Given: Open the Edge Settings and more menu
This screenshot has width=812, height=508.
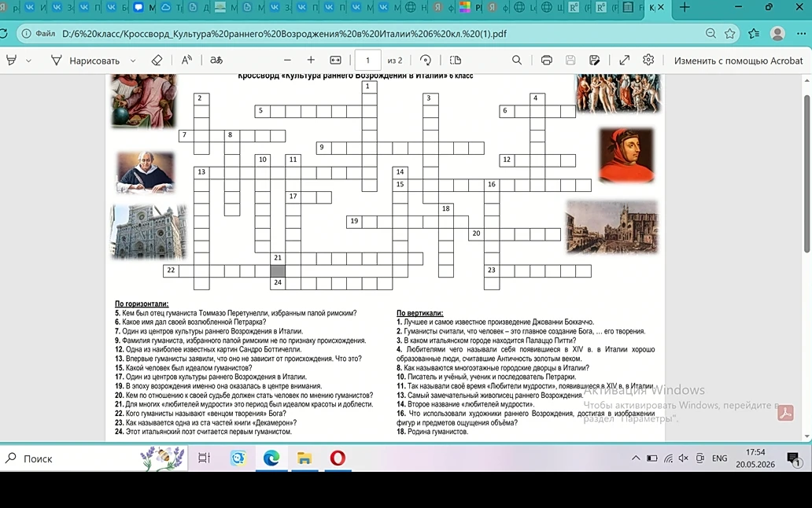Looking at the screenshot, I should coord(801,34).
